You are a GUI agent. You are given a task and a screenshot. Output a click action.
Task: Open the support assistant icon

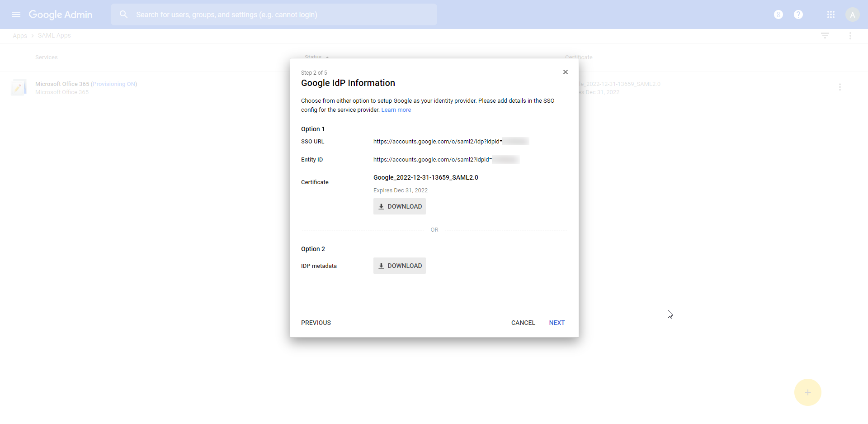pos(778,14)
